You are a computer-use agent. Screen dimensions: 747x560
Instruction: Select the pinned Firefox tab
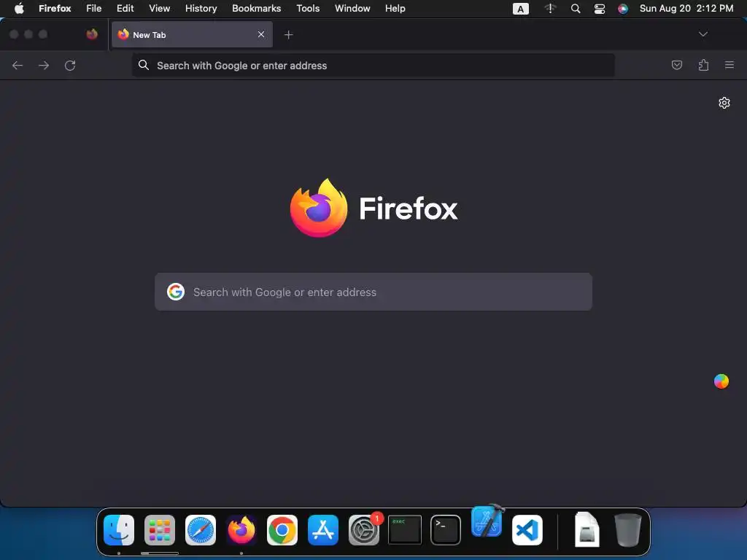92,34
